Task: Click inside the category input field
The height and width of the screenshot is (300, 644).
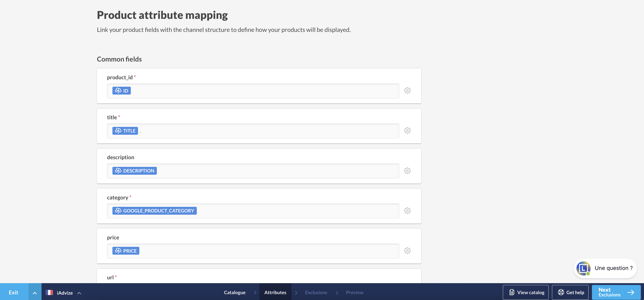Action: click(x=253, y=211)
